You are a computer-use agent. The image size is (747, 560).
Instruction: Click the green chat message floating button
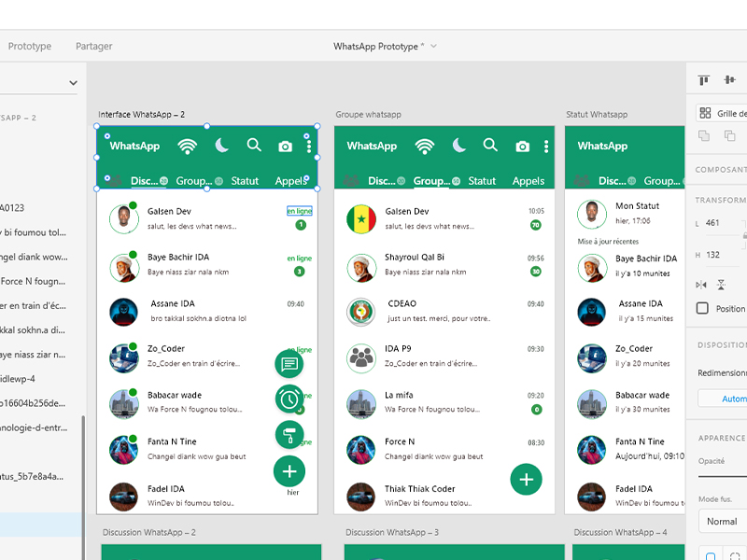click(x=289, y=364)
